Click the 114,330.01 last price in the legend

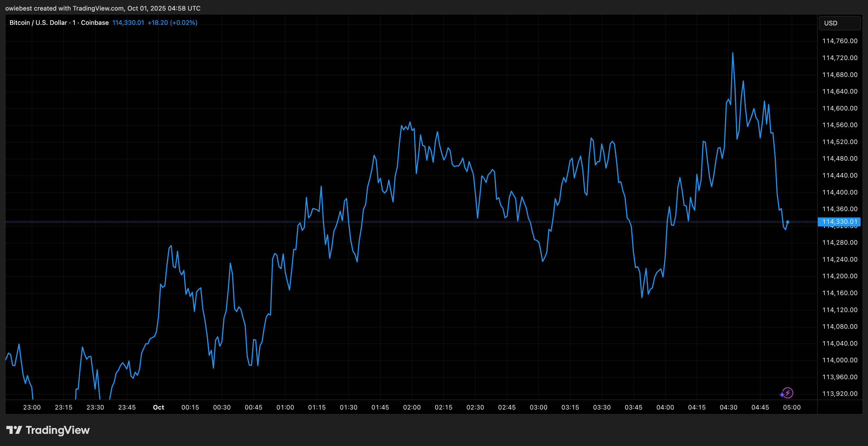128,22
